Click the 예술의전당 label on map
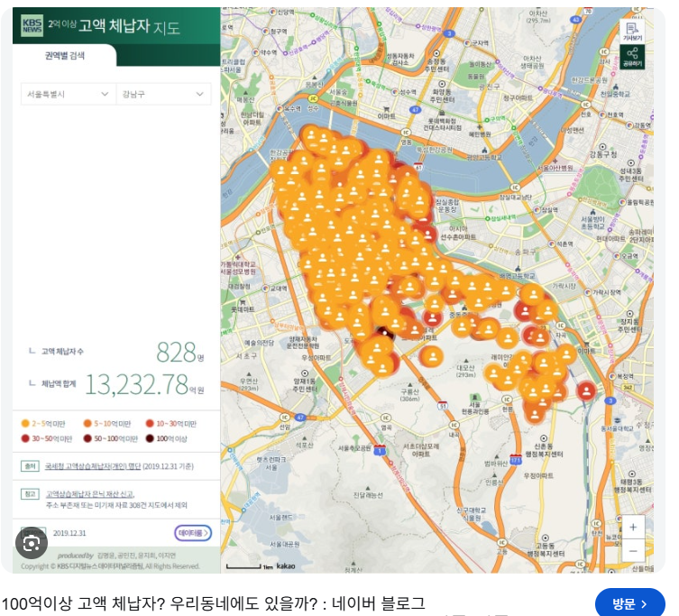Viewport: 679px width, 616px height. pyautogui.click(x=259, y=343)
